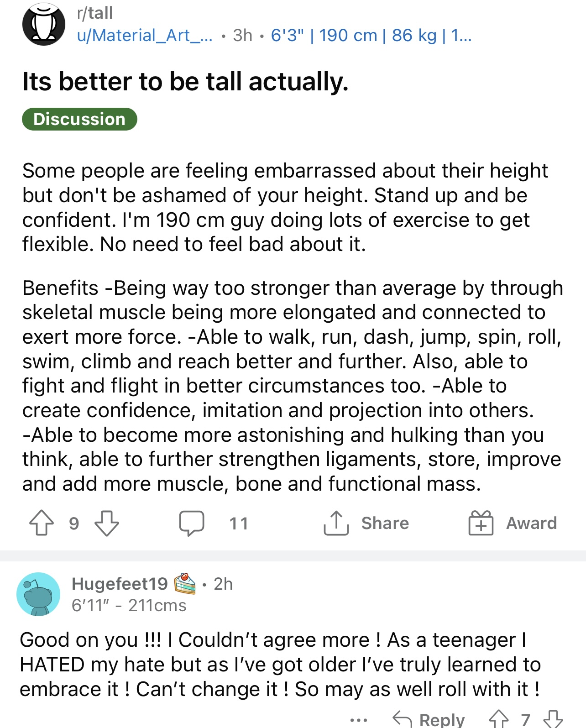The width and height of the screenshot is (586, 728).
Task: Open the three-dot comment options menu
Action: point(359,721)
